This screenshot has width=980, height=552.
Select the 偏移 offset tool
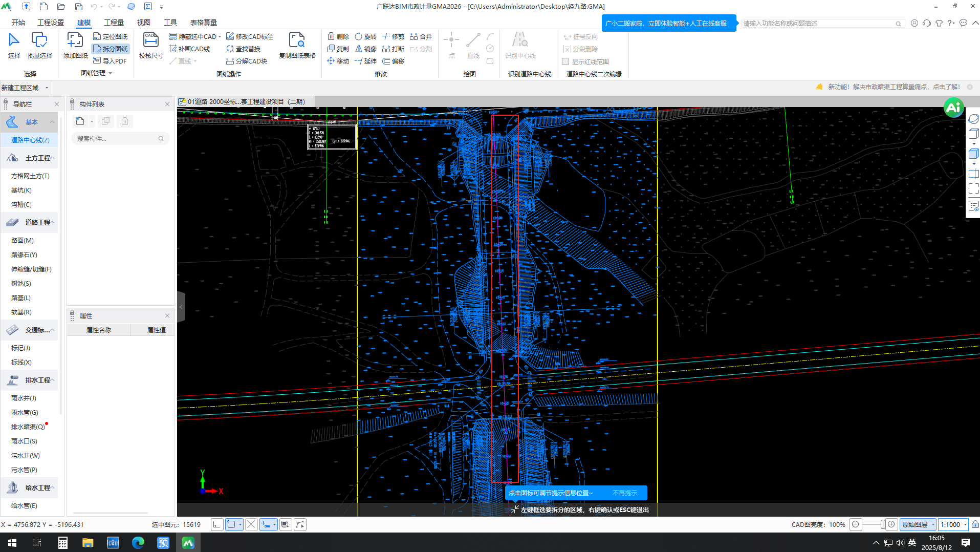coord(393,61)
